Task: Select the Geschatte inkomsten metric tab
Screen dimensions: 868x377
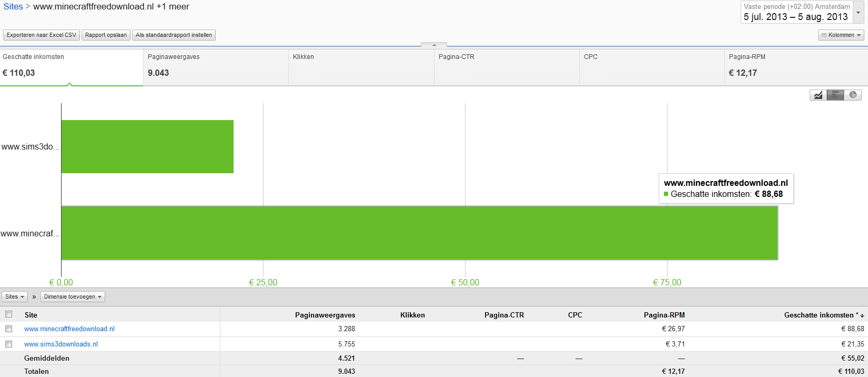Action: (x=72, y=67)
